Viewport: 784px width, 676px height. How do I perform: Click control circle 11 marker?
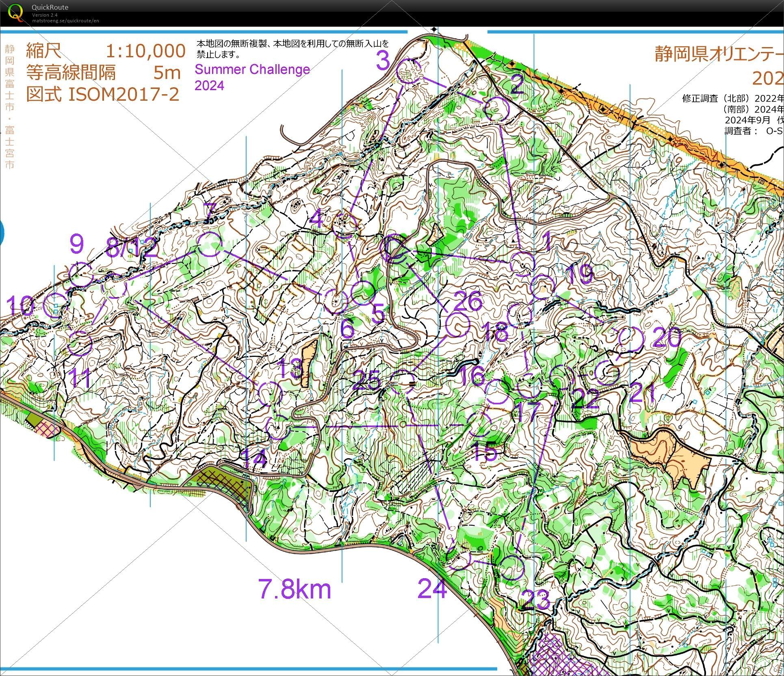(80, 343)
